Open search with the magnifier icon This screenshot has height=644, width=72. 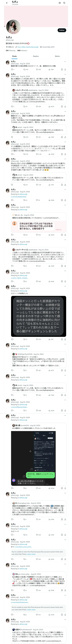click(x=64, y=3)
